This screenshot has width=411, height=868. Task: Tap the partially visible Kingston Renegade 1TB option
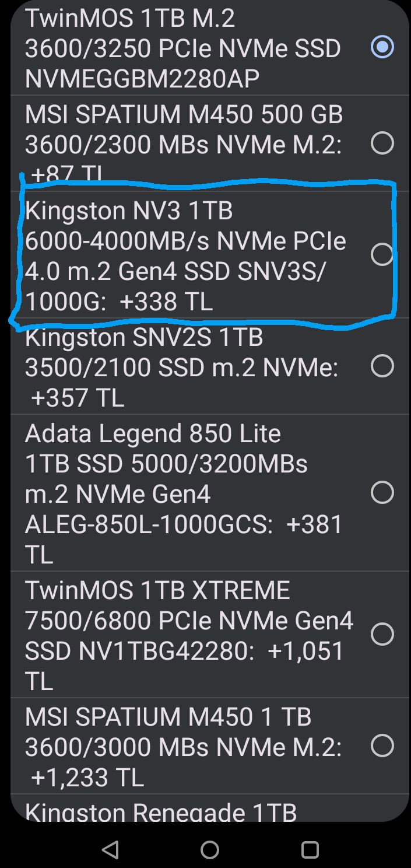160,812
